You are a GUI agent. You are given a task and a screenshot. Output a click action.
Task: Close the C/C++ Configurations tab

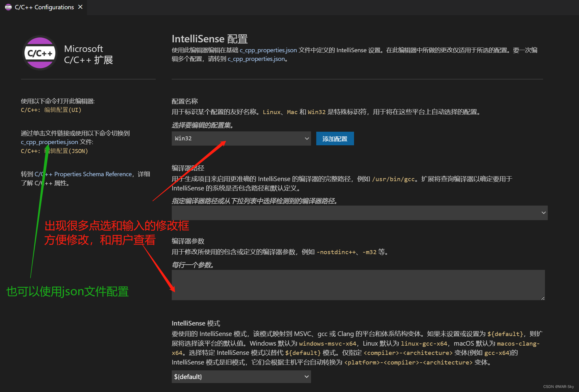tap(80, 7)
